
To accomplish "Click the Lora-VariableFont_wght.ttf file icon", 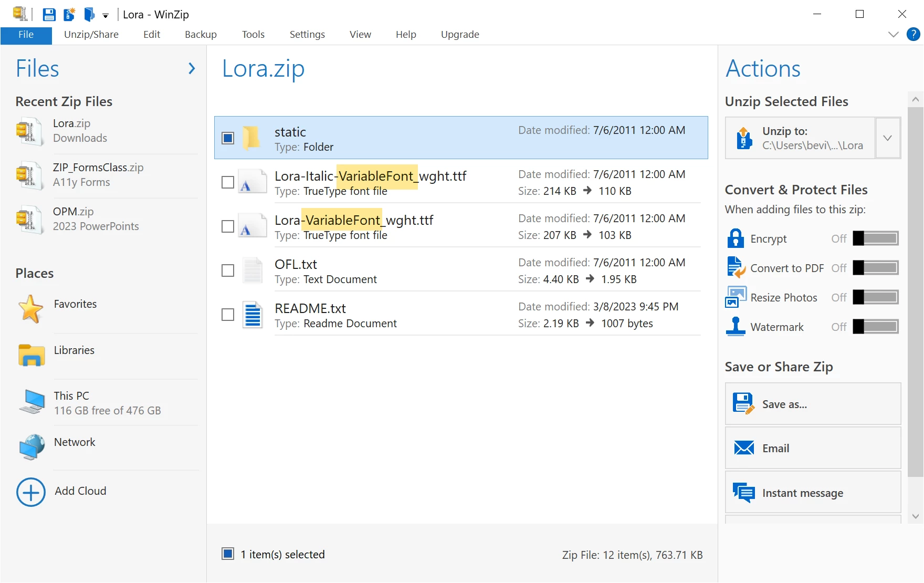I will tap(253, 225).
